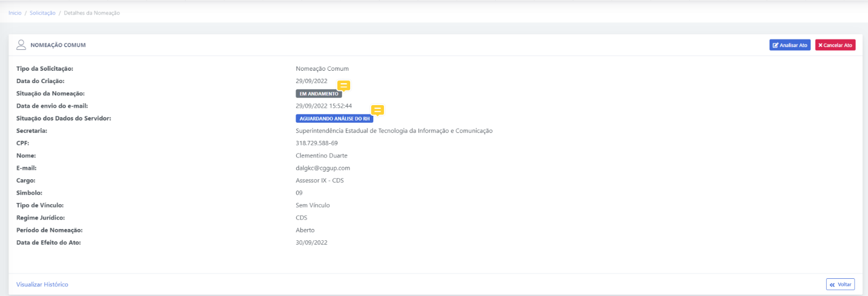Click the E-mail label
The width and height of the screenshot is (868, 296).
[x=26, y=168]
